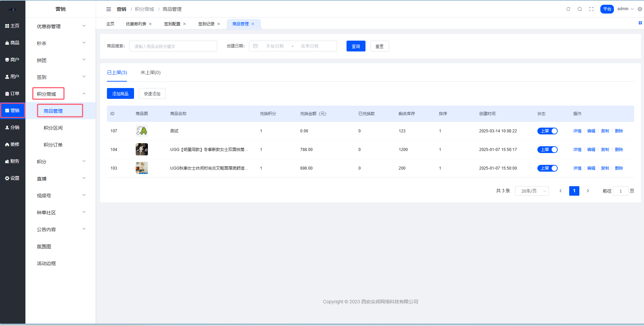Toggle 上架 switch for product 107

coord(547,131)
